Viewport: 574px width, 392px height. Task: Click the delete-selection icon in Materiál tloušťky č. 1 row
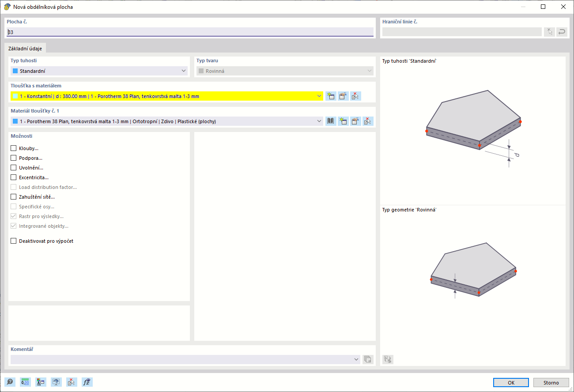point(368,121)
